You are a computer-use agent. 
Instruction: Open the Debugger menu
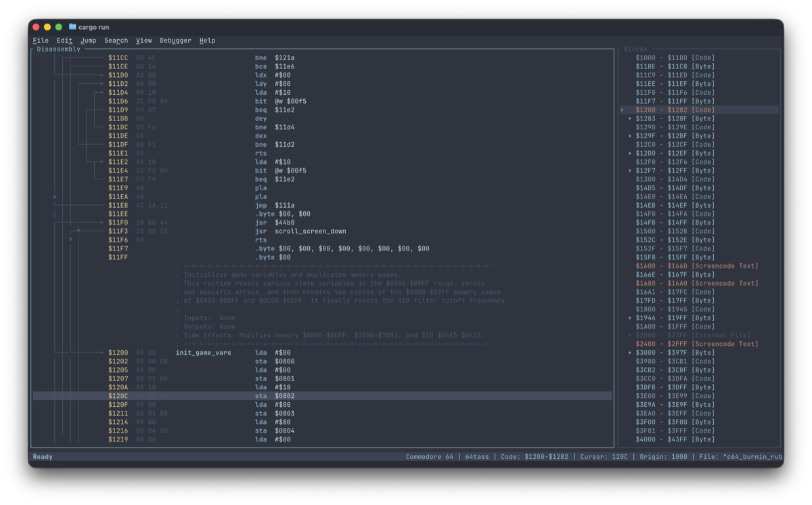[x=176, y=41]
